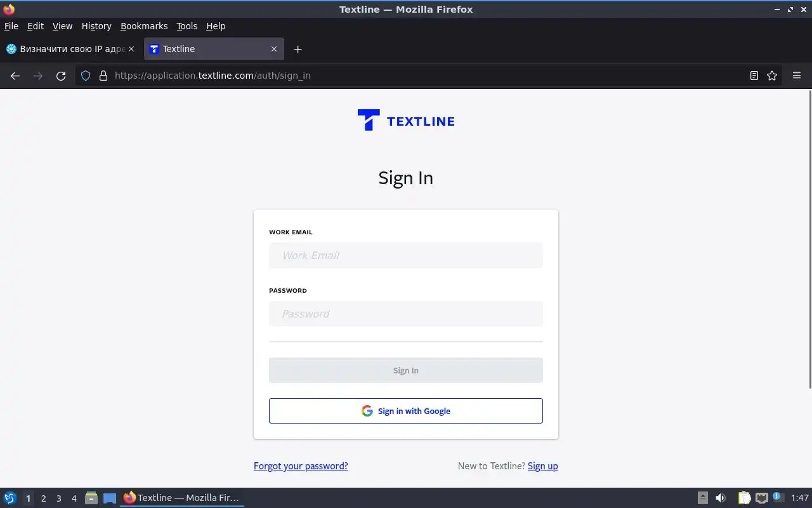Open the file manager icon in taskbar
812x508 pixels.
point(91,498)
